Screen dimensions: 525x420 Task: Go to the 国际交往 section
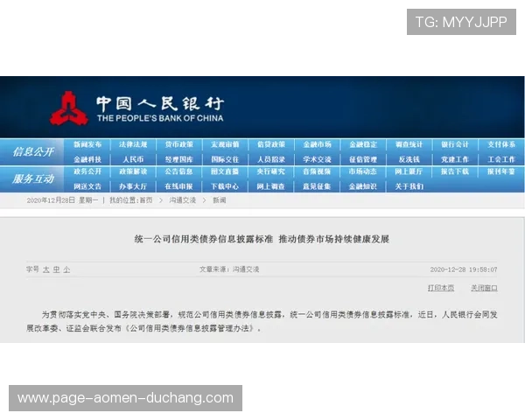(225, 159)
